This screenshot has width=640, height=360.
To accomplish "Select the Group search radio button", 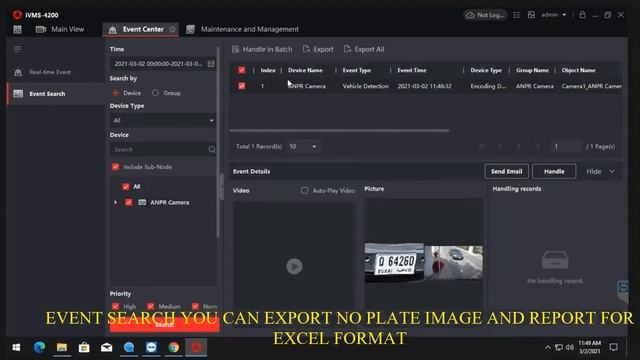I will 156,93.
